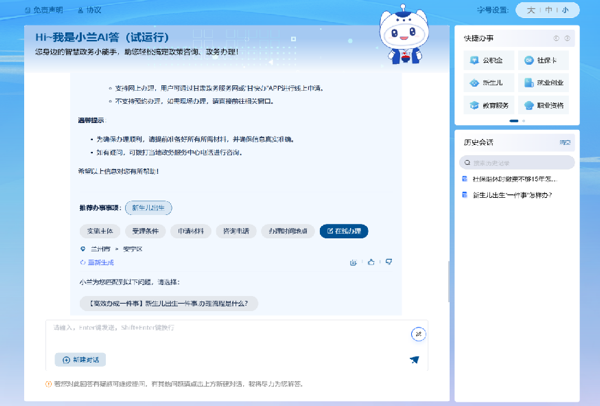This screenshot has width=600, height=406.
Task: Open 教育服务 quick service
Action: click(x=489, y=105)
